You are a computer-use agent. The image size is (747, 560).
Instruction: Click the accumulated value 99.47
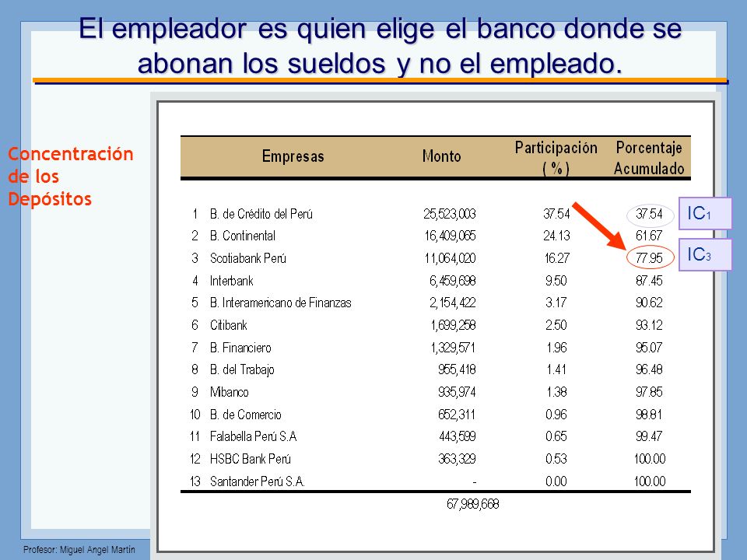[649, 436]
